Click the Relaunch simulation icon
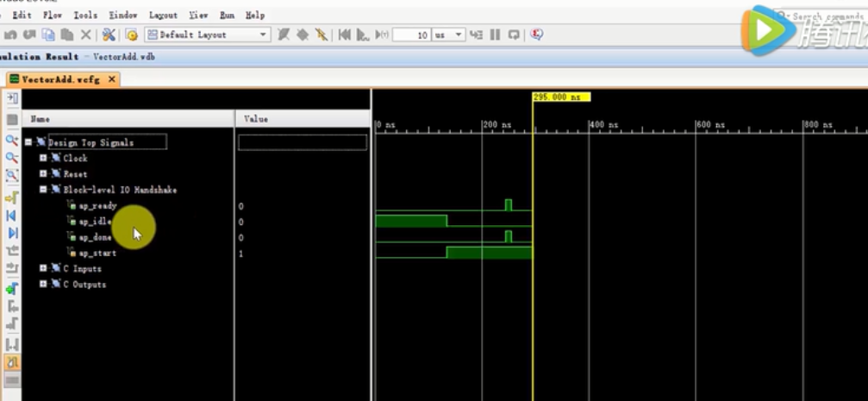The image size is (868, 401). pos(514,34)
